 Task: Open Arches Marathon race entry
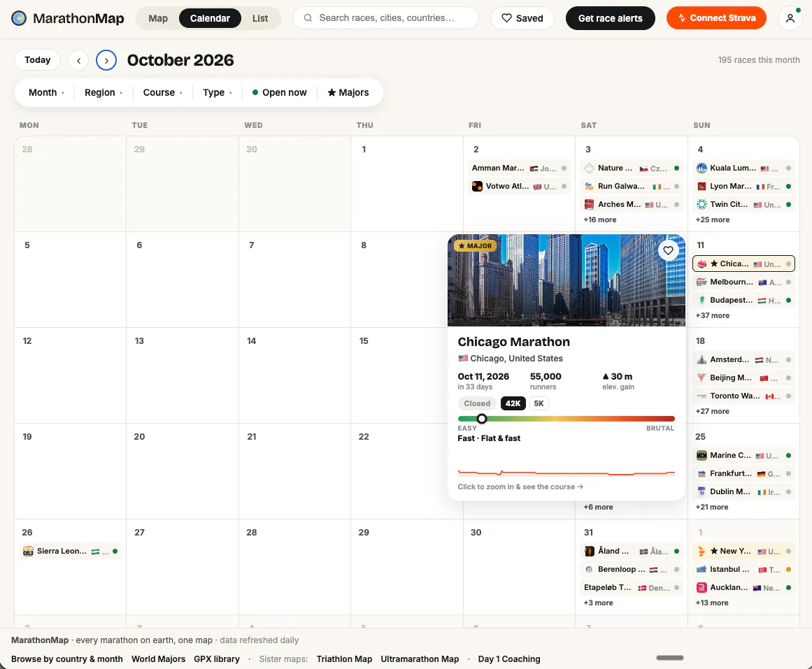pyautogui.click(x=632, y=204)
